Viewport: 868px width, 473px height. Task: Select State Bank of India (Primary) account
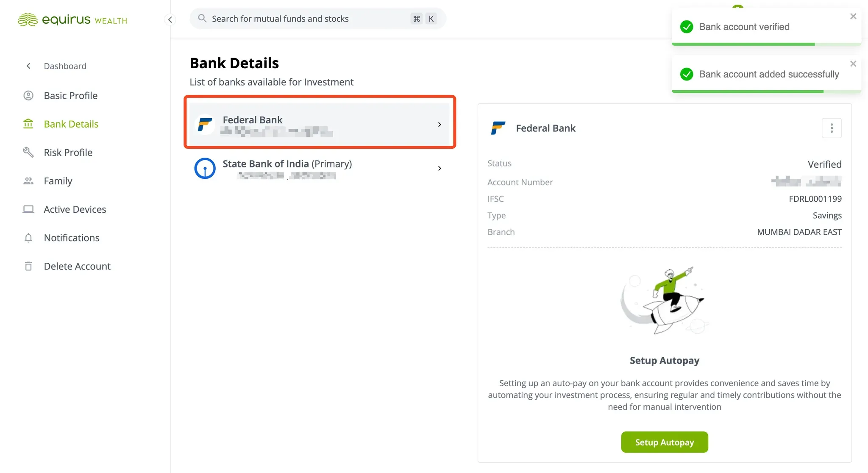pyautogui.click(x=319, y=168)
